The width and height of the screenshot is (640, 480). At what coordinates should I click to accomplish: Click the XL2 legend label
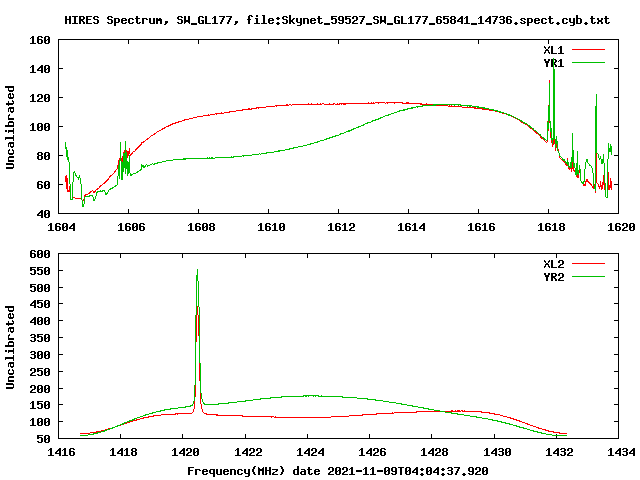pyautogui.click(x=554, y=264)
